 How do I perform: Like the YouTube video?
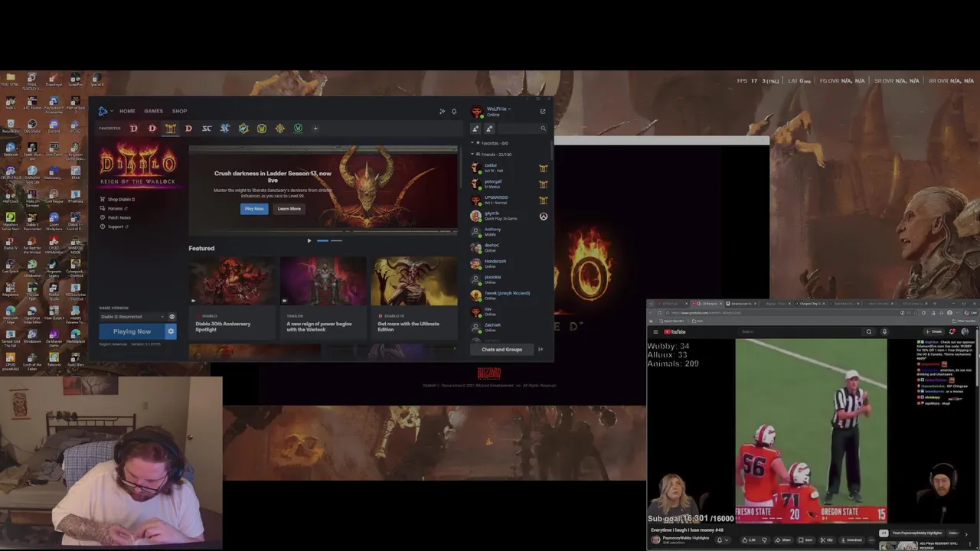(x=750, y=540)
